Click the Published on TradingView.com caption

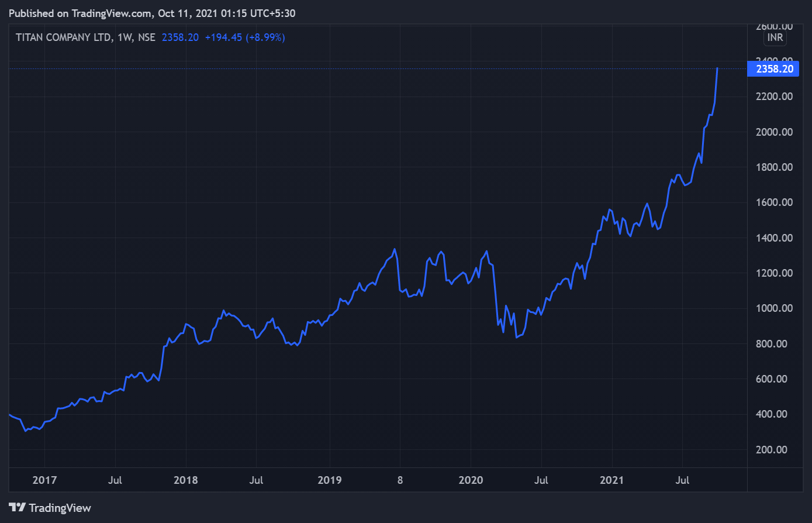click(152, 13)
